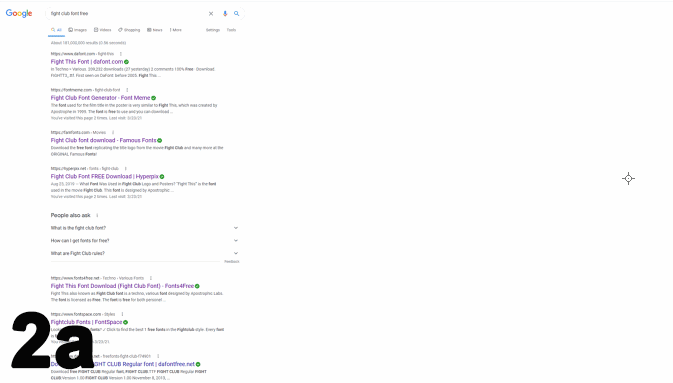Image resolution: width=673 pixels, height=383 pixels.
Task: Open the search Tools options
Action: [231, 30]
